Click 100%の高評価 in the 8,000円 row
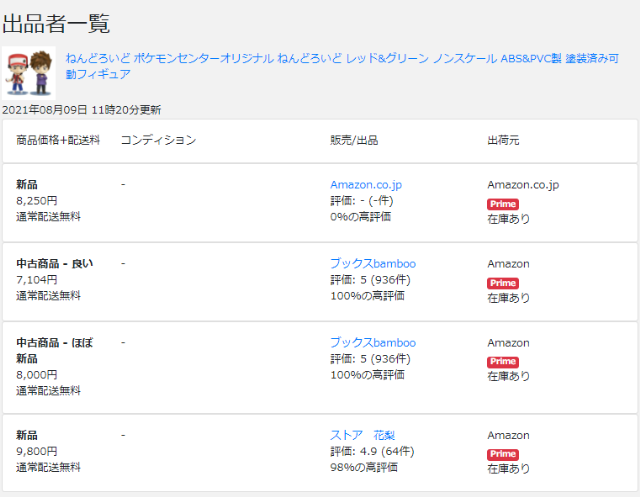640x497 pixels. (x=367, y=375)
